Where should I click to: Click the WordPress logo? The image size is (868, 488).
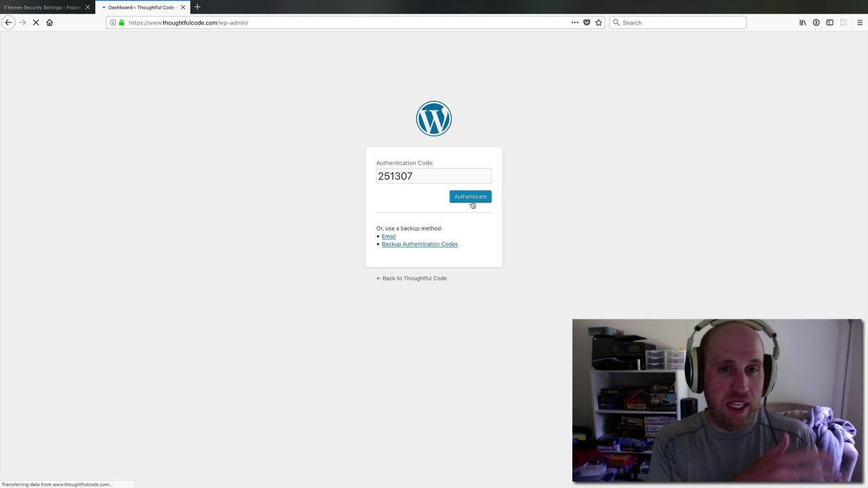(x=434, y=118)
